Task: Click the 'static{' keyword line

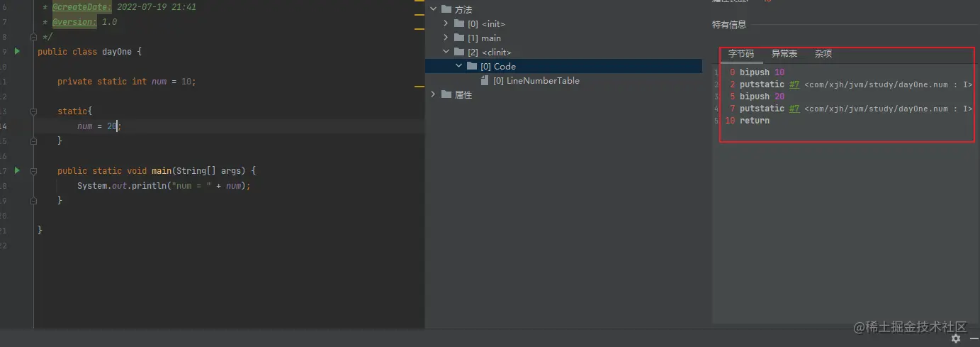Action: [74, 111]
